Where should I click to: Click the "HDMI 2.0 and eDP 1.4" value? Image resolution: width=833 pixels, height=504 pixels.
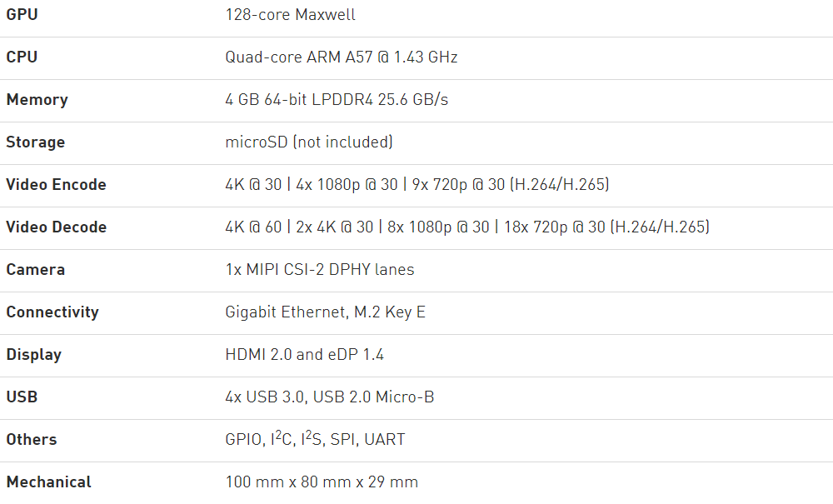(x=304, y=355)
